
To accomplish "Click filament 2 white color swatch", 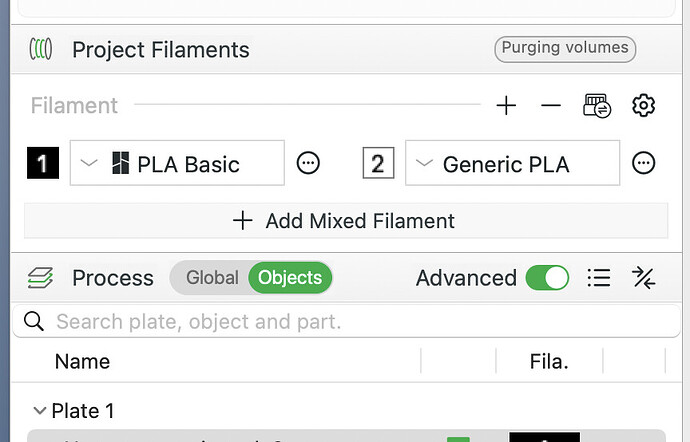I will [378, 163].
